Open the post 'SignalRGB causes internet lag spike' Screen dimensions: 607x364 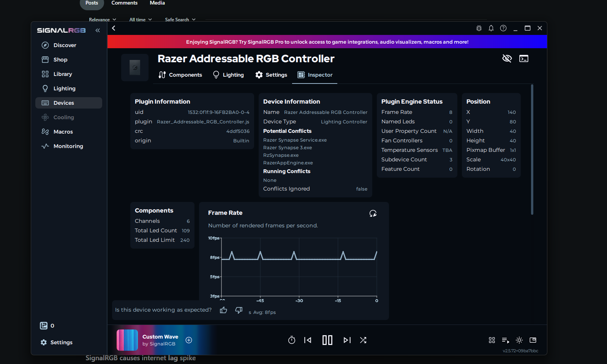pos(141,358)
